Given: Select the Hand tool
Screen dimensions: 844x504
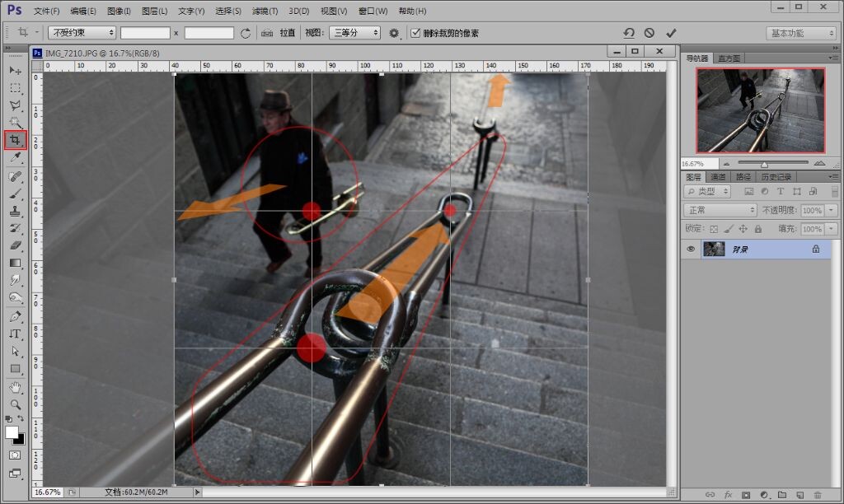Looking at the screenshot, I should (15, 387).
